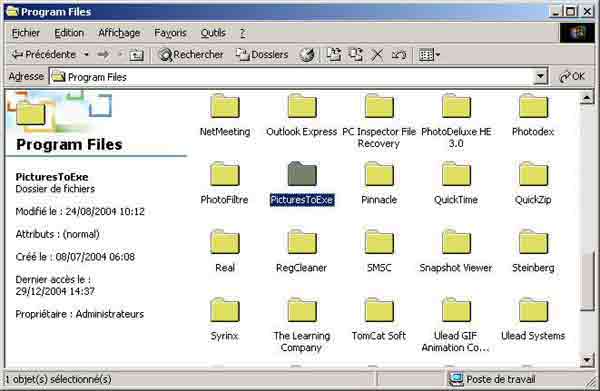Select the PhotoFiltre folder
Viewport: 600px width, 391px height.
click(x=225, y=182)
